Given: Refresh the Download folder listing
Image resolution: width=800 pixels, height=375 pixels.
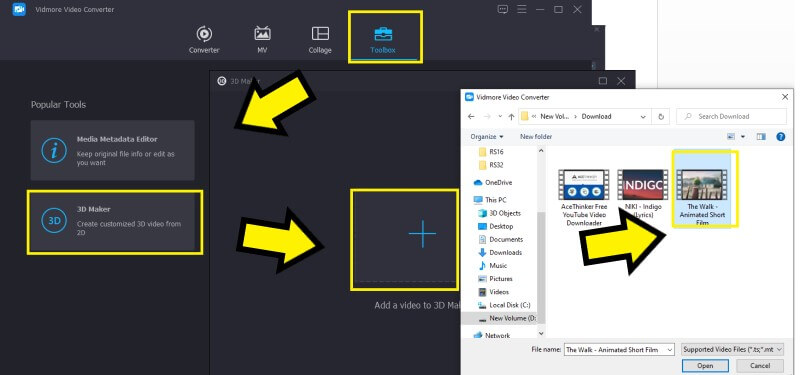Looking at the screenshot, I should pos(661,116).
